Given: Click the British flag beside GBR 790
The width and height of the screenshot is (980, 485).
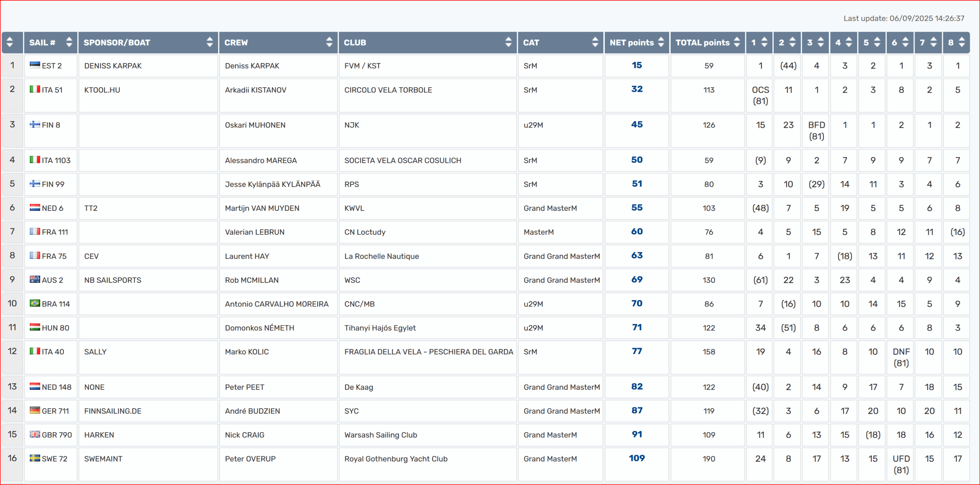Looking at the screenshot, I should pos(35,434).
